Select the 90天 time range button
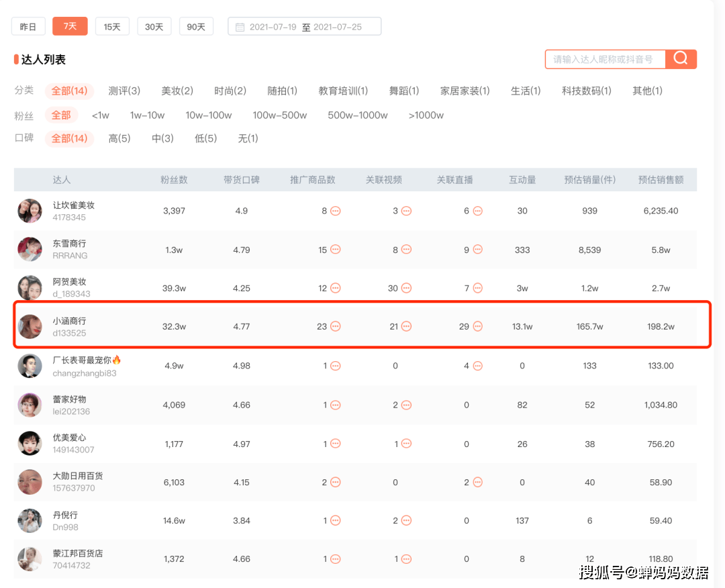Viewport: 725px width, 588px height. click(x=196, y=26)
